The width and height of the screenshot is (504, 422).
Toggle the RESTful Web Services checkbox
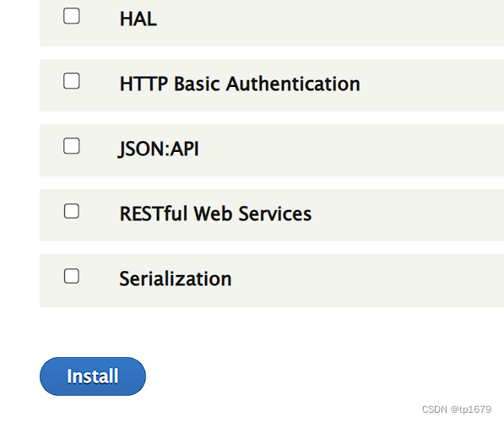[x=72, y=211]
